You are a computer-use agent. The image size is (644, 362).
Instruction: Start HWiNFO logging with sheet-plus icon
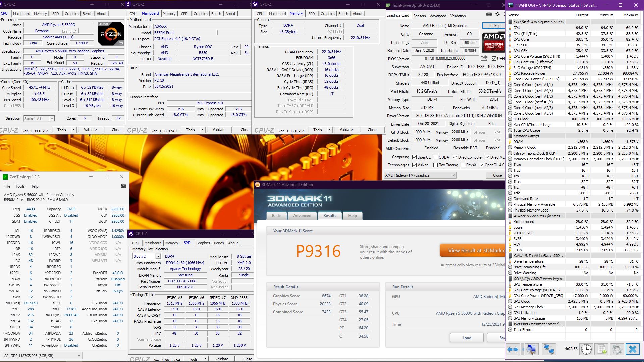(x=602, y=349)
